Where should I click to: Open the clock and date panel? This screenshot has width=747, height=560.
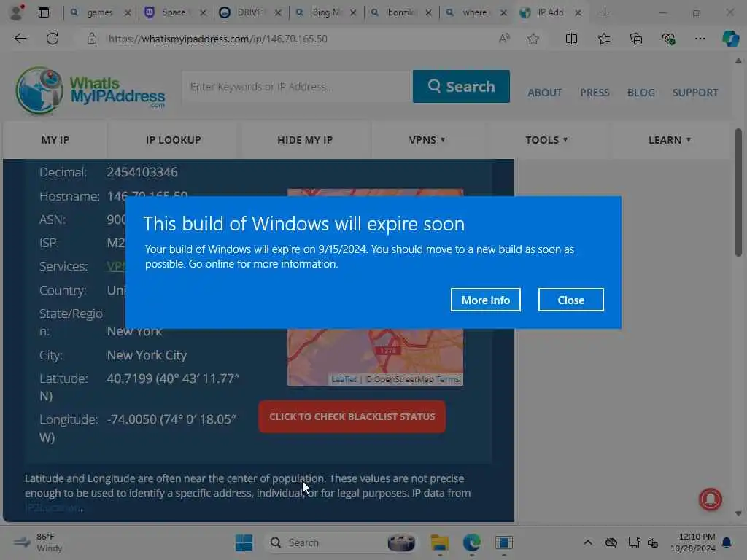[692, 542]
